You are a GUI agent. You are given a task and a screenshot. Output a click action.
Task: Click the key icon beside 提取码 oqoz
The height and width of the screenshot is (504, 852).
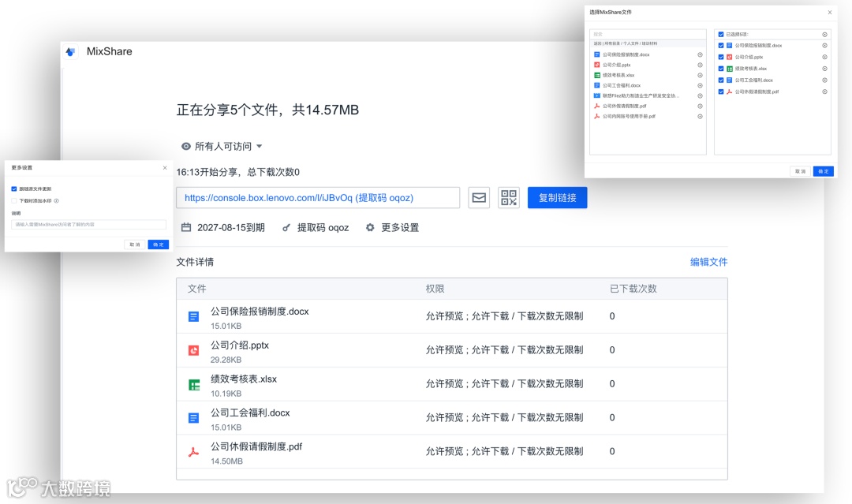point(286,228)
